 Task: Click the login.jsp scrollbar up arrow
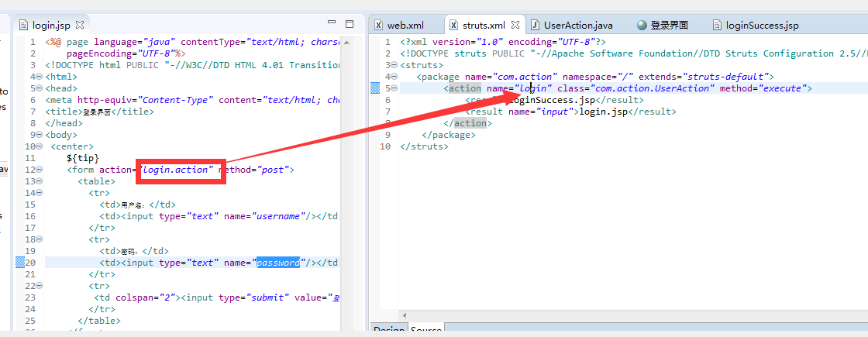click(346, 43)
